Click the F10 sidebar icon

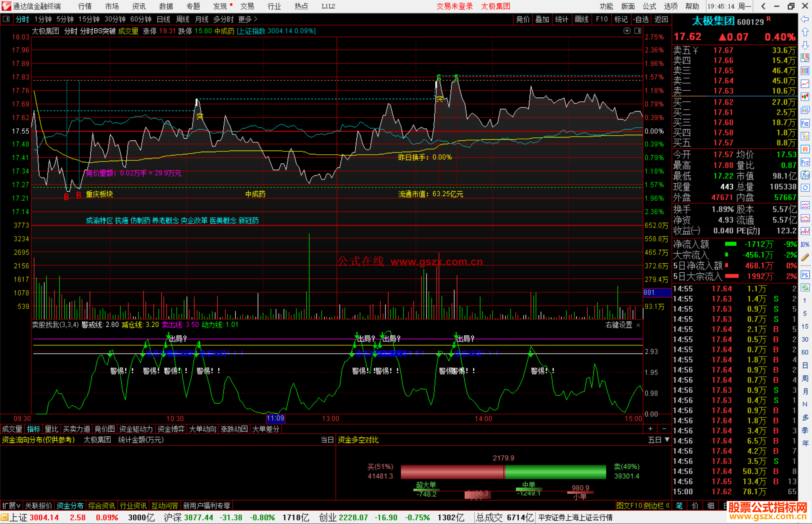click(805, 123)
